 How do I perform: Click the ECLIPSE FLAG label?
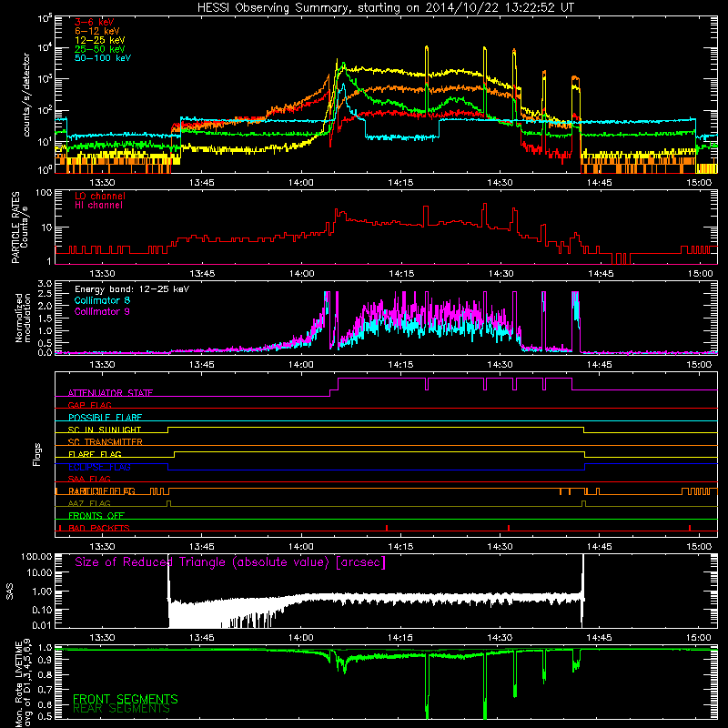(99, 467)
